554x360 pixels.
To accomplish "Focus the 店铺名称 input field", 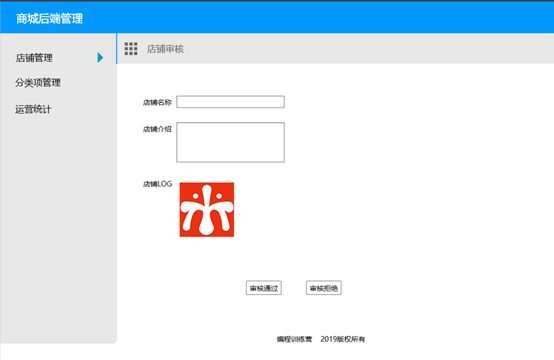I will point(230,102).
